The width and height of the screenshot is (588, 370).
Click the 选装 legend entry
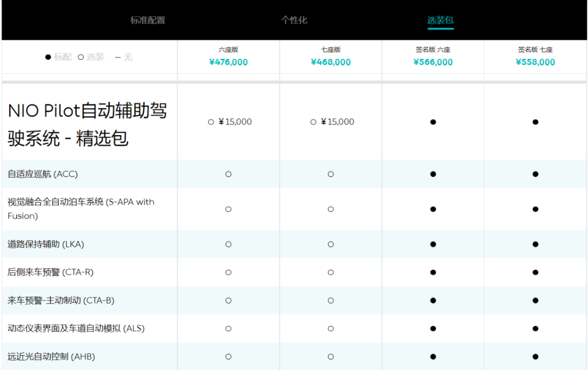tap(91, 57)
